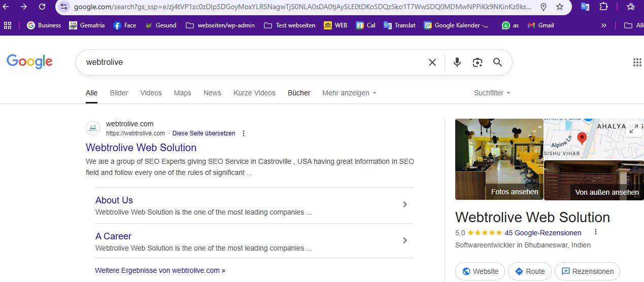Viewport: 644px width, 282px height.
Task: Expand the Mehr anzeigen dropdown
Action: click(x=349, y=93)
